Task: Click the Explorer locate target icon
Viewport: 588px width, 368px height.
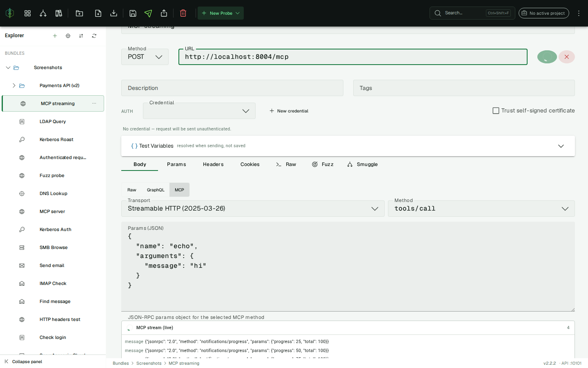Action: click(x=68, y=36)
